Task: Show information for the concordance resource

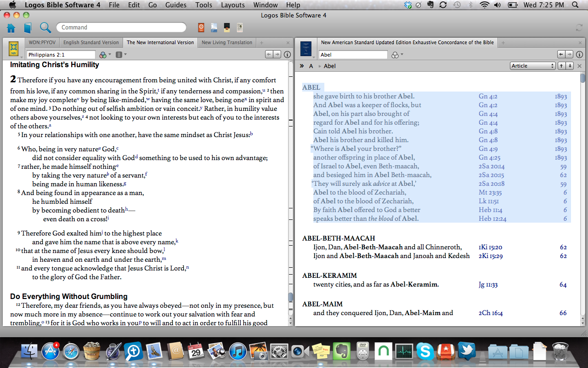Action: [x=579, y=54]
